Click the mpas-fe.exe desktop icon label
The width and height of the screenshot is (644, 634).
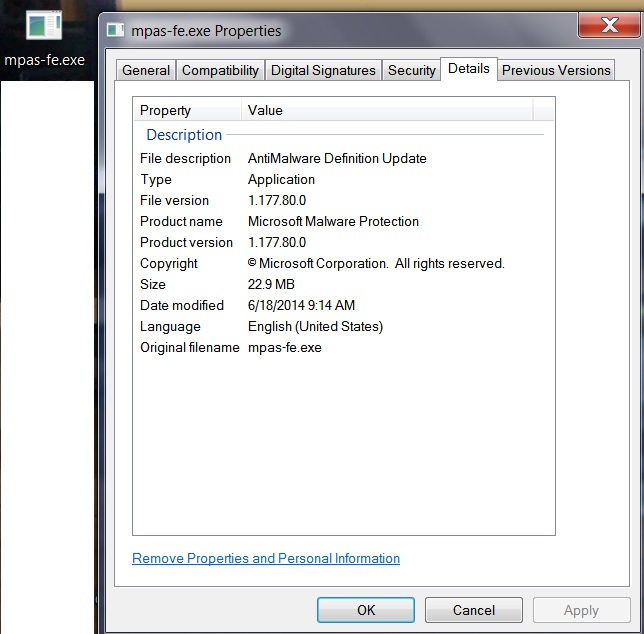pyautogui.click(x=44, y=60)
